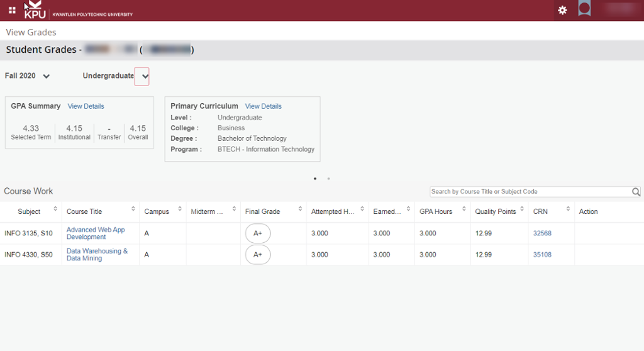
Task: Click the course search input field
Action: point(530,192)
